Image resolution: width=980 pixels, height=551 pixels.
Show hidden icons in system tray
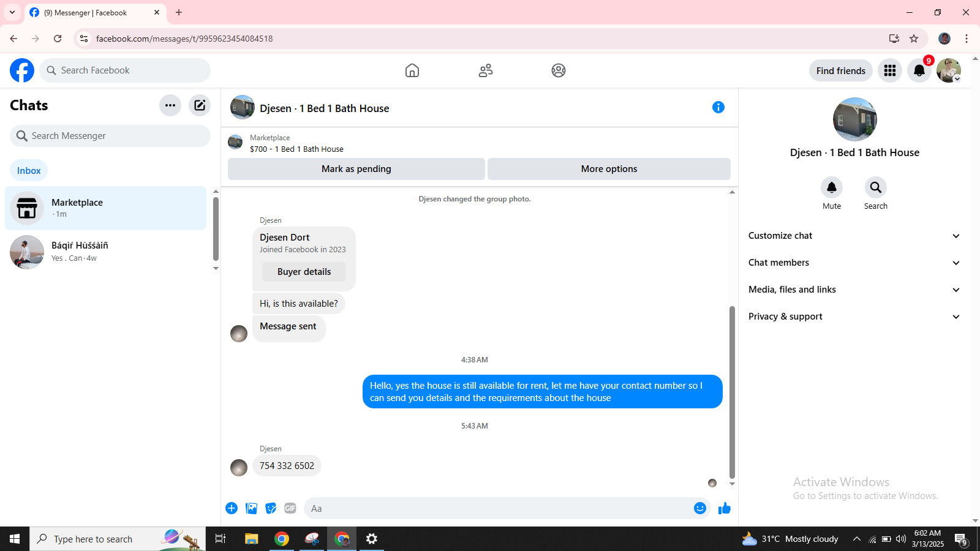tap(857, 539)
